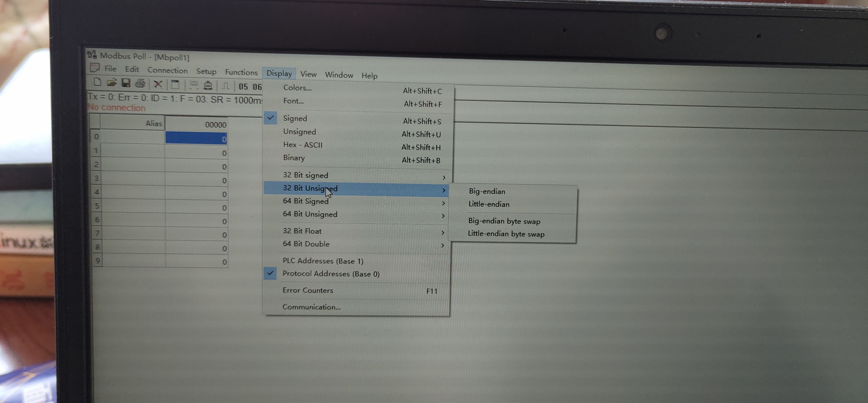
Task: Save the current Mbpoll document
Action: [x=127, y=84]
